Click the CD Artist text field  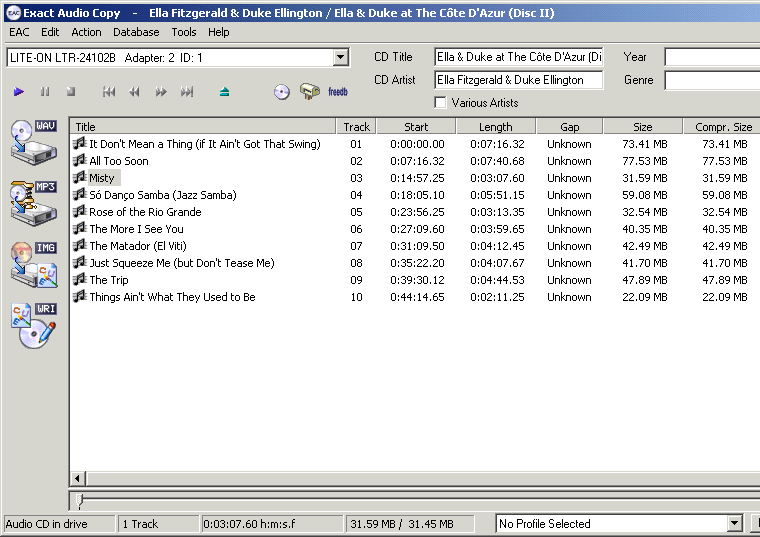click(x=518, y=80)
